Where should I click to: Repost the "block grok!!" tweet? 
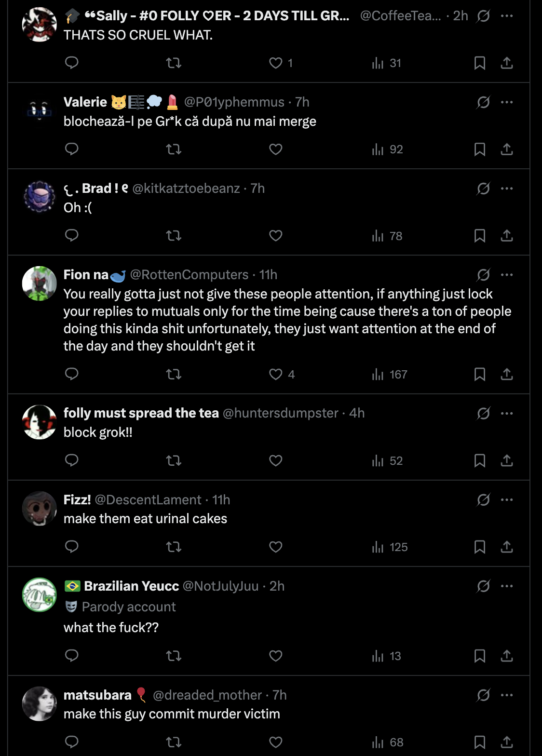174,461
